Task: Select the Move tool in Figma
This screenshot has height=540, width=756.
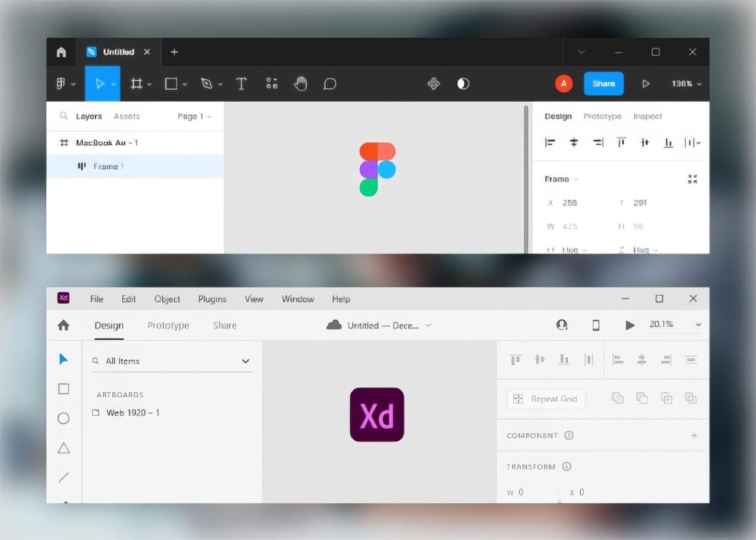Action: click(100, 84)
